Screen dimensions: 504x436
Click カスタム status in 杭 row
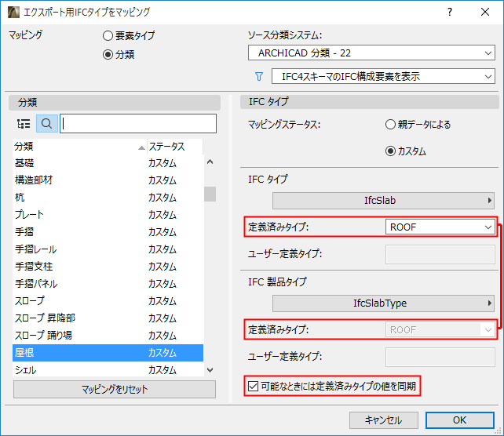pyautogui.click(x=163, y=198)
